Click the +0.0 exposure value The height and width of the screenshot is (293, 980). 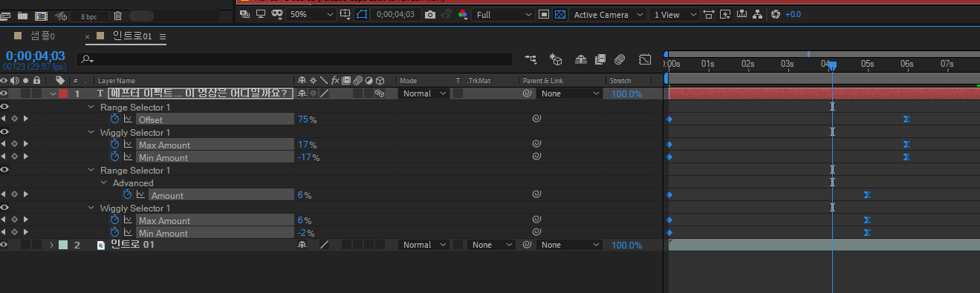tap(793, 15)
